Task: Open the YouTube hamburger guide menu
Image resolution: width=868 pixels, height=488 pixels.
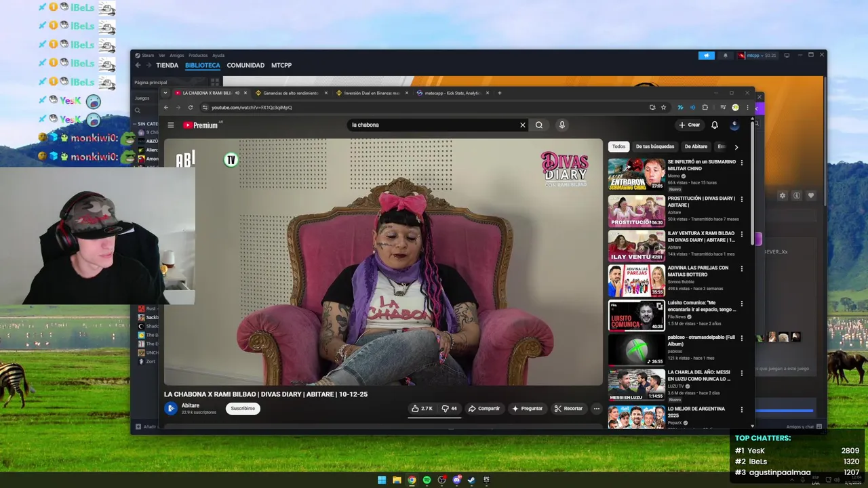Action: pos(171,125)
